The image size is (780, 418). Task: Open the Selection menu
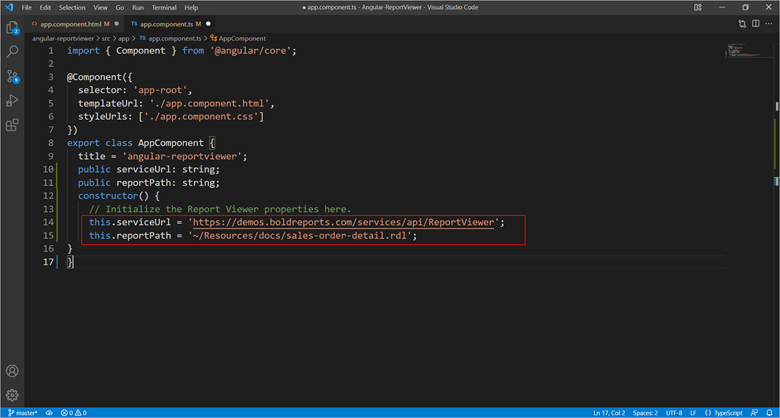point(72,7)
